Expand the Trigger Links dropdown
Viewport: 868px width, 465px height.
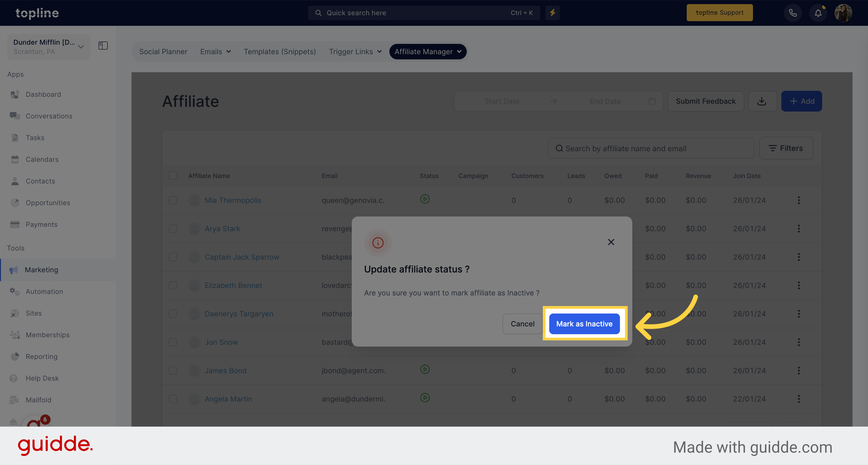click(x=355, y=51)
